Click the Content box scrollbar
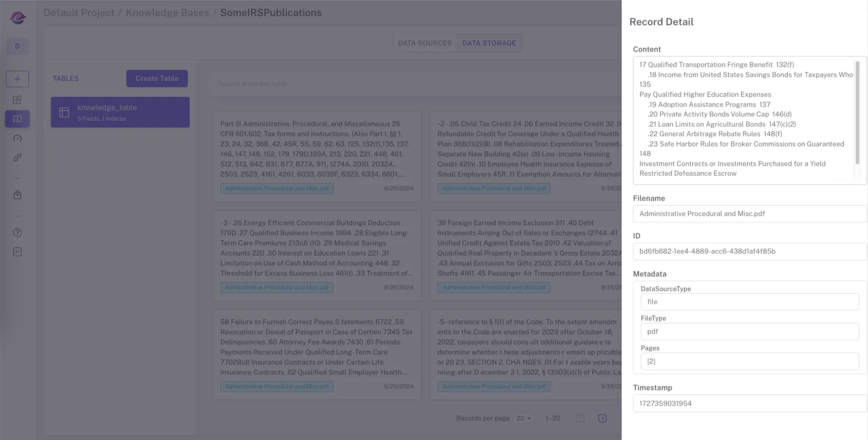Viewport: 868px width, 440px height. [x=857, y=112]
